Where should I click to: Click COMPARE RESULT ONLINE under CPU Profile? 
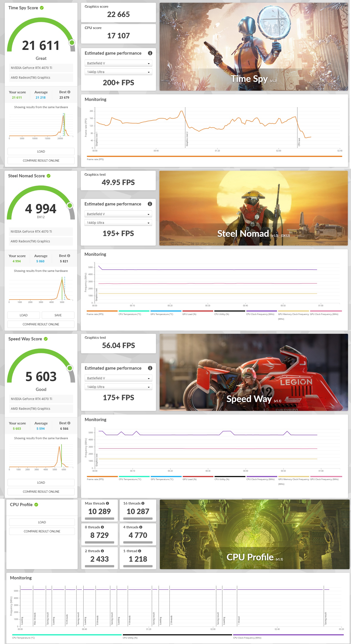(x=42, y=531)
